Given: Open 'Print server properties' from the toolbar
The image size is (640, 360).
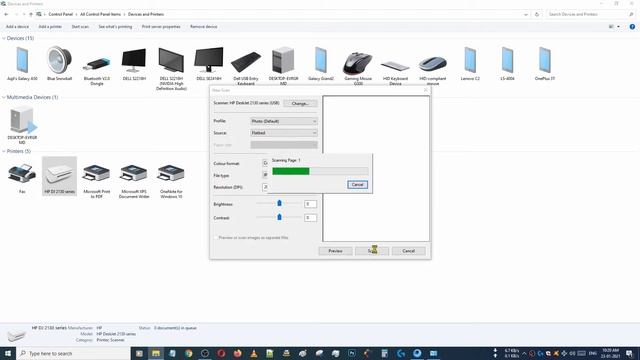Looking at the screenshot, I should point(161,27).
